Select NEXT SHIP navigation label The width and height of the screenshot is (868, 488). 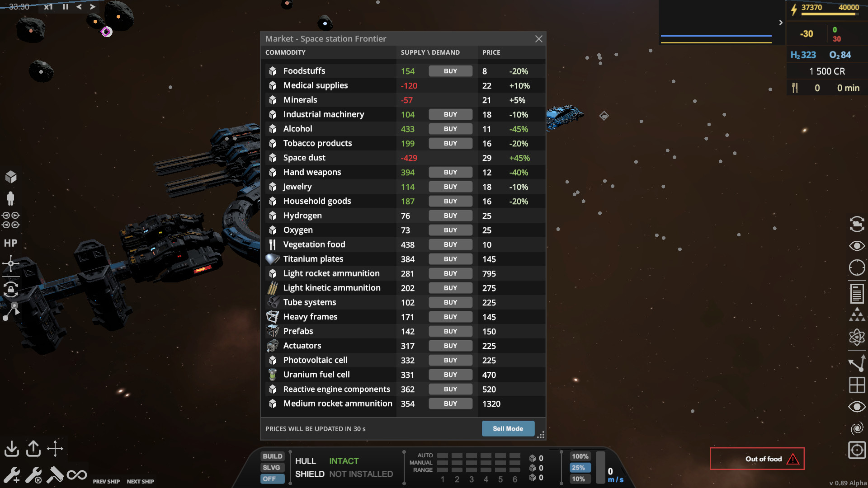pyautogui.click(x=141, y=481)
